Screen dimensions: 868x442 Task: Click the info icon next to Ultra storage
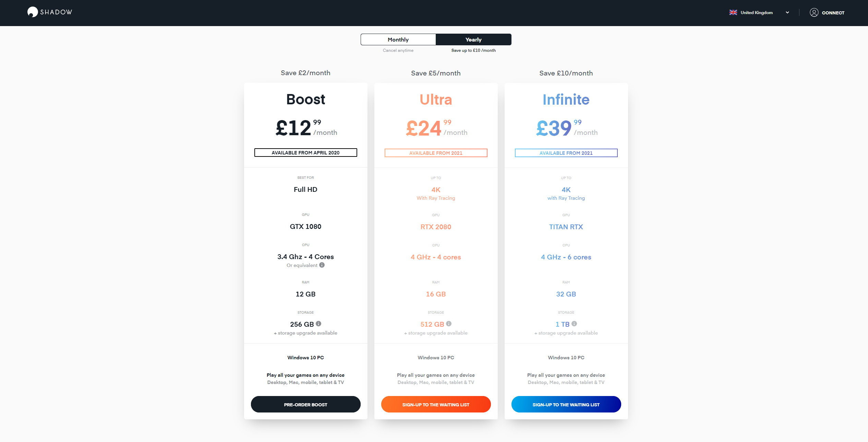(x=449, y=324)
